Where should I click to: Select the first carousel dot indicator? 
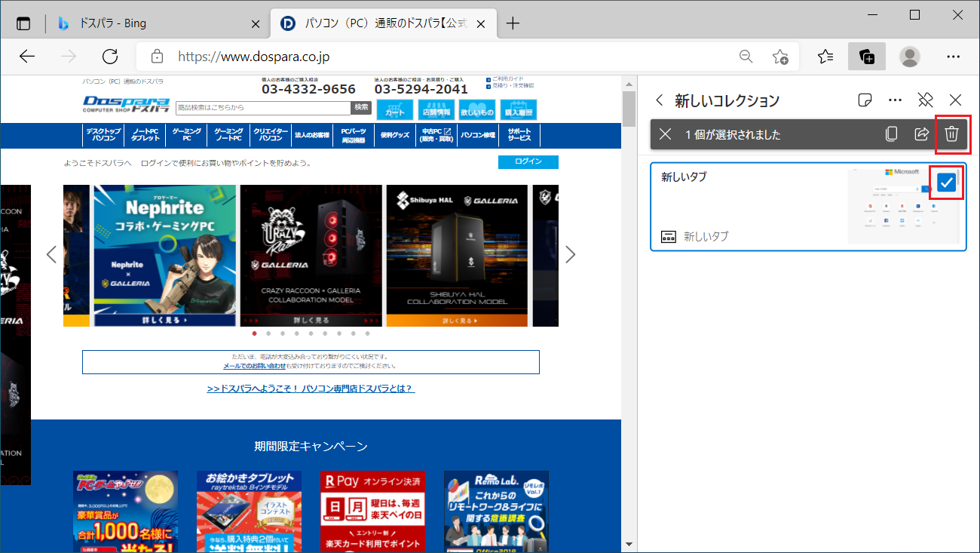pyautogui.click(x=255, y=333)
